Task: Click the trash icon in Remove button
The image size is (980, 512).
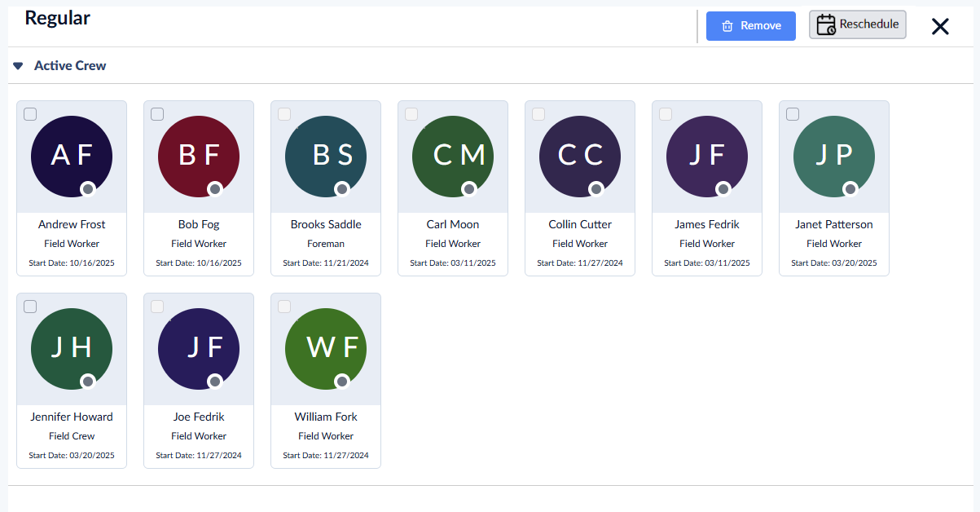Action: coord(727,26)
